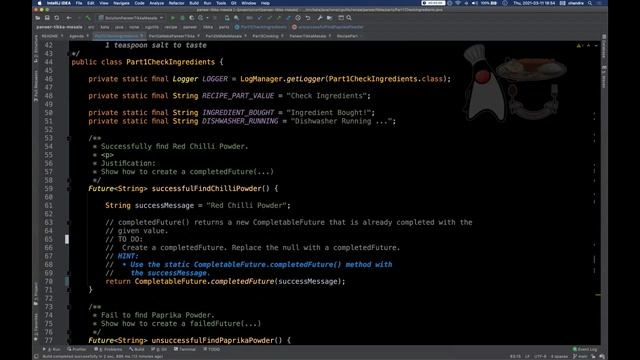
Task: Click the line separator LF status widget
Action: 527,356
